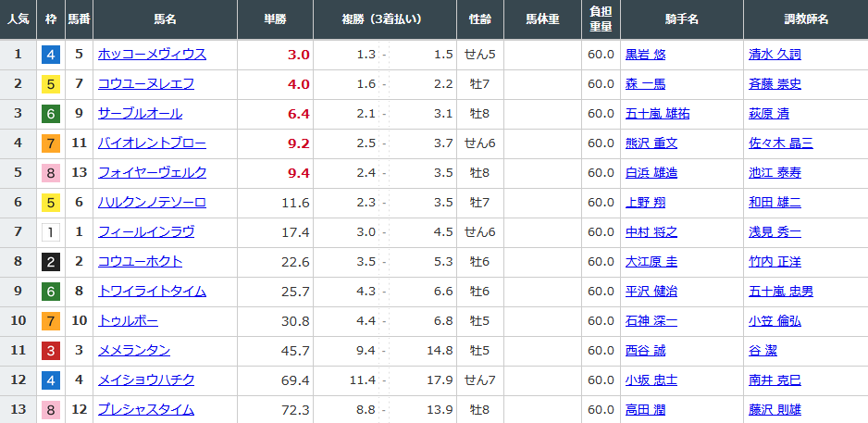The image size is (868, 423).
Task: Open horse コウユーヌレエフ link
Action: pyautogui.click(x=146, y=84)
